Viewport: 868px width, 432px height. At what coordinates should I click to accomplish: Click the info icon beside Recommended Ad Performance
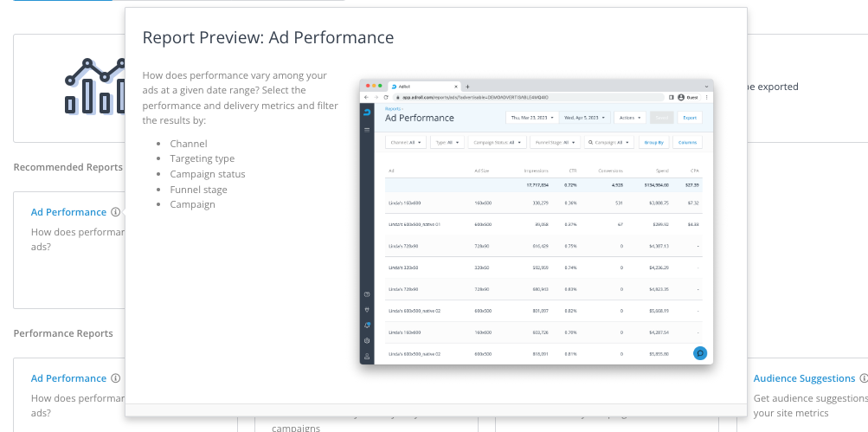click(115, 212)
